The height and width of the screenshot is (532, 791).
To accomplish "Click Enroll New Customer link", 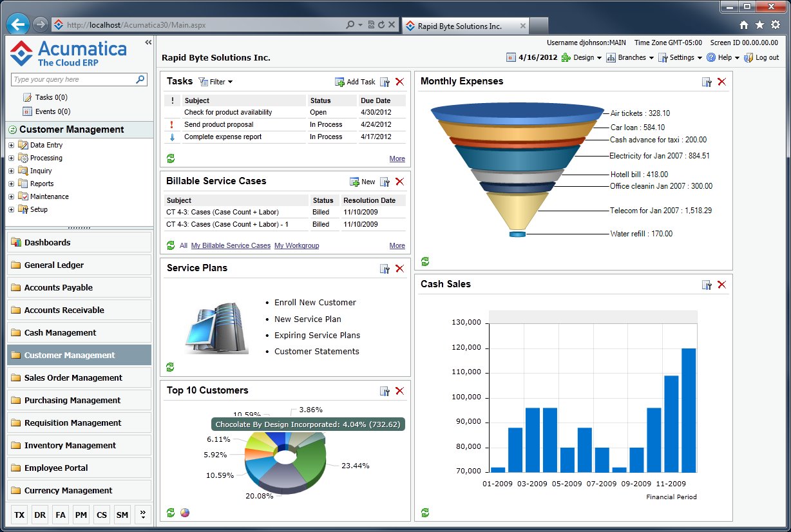I will (x=315, y=302).
